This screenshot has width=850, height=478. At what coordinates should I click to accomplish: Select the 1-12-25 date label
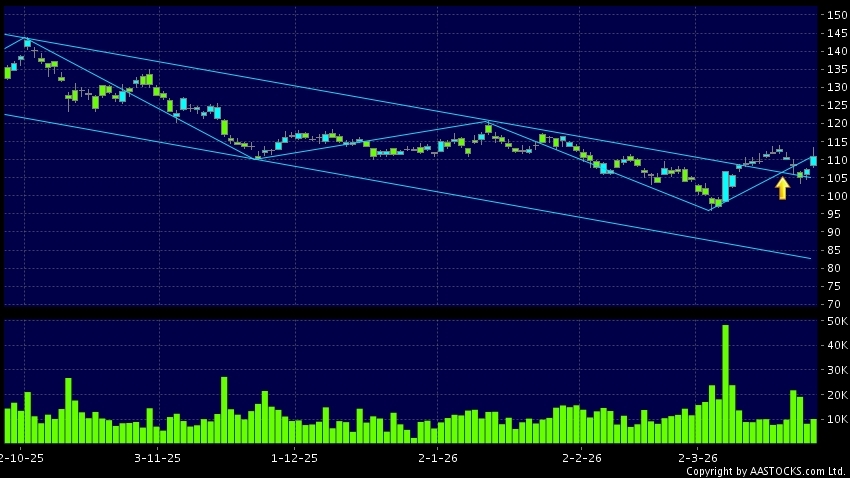(x=294, y=458)
